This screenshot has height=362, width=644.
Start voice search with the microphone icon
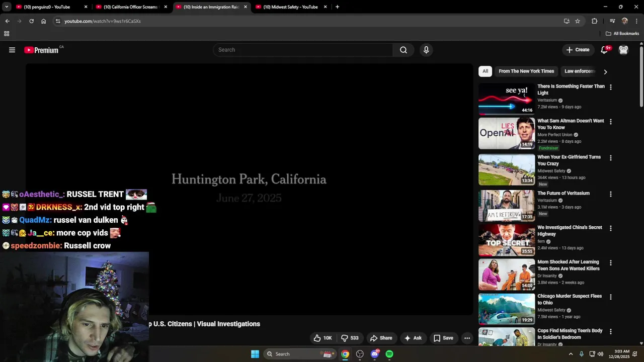point(426,50)
